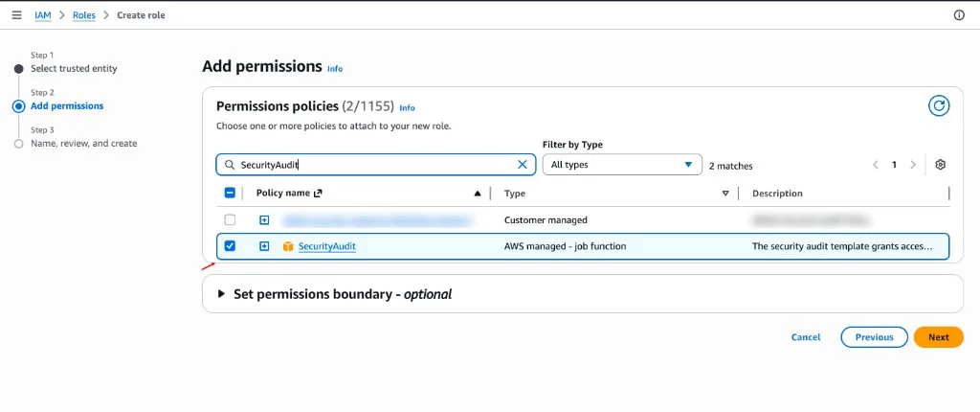The height and width of the screenshot is (412, 980).
Task: Click page number 1 in pagination
Action: [x=895, y=165]
